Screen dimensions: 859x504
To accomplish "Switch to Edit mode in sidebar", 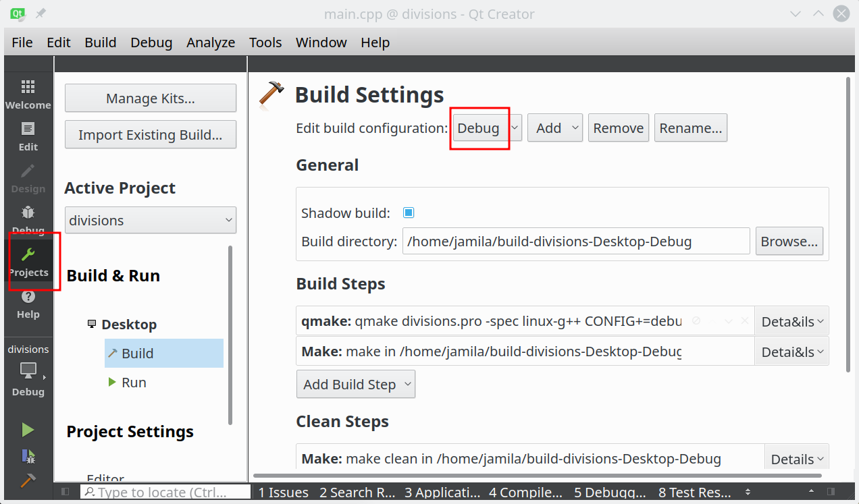I will (28, 136).
